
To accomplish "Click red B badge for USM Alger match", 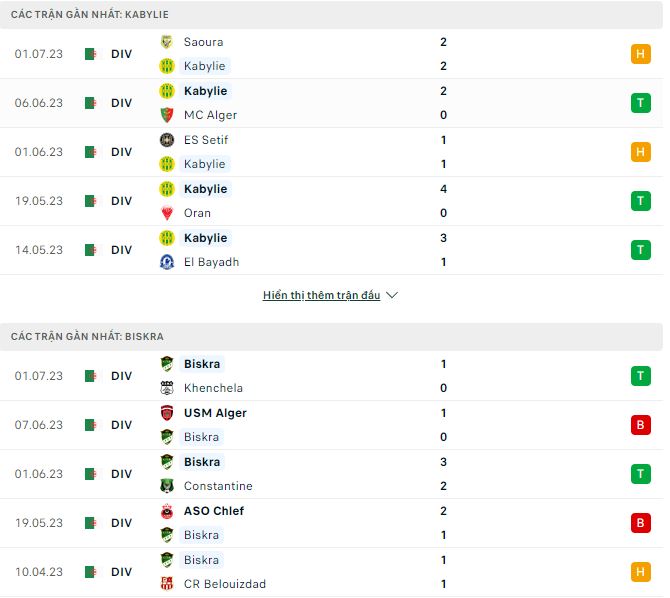I will [x=641, y=425].
